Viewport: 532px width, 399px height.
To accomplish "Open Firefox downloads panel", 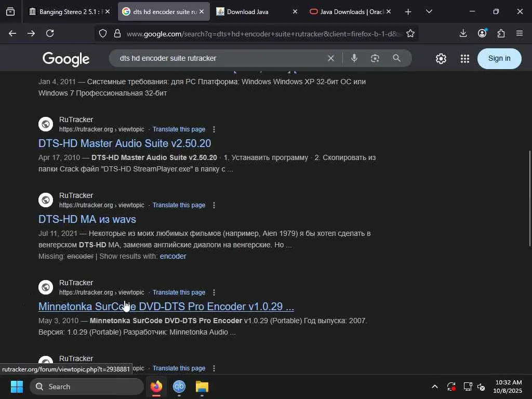I will click(x=463, y=33).
